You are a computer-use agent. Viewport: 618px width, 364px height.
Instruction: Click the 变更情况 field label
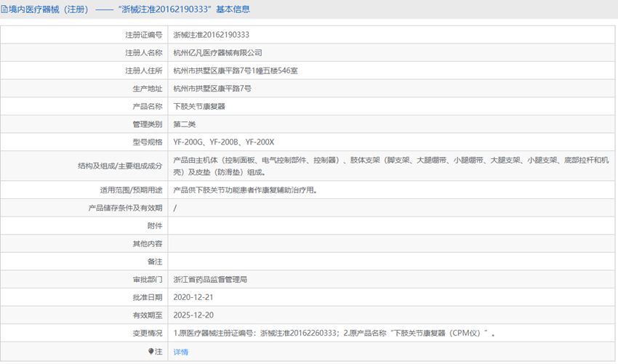[x=148, y=333]
